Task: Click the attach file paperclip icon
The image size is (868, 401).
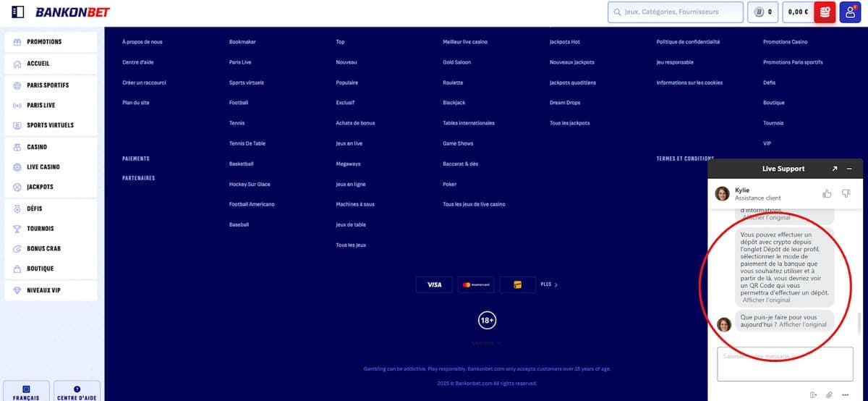Action: (829, 394)
